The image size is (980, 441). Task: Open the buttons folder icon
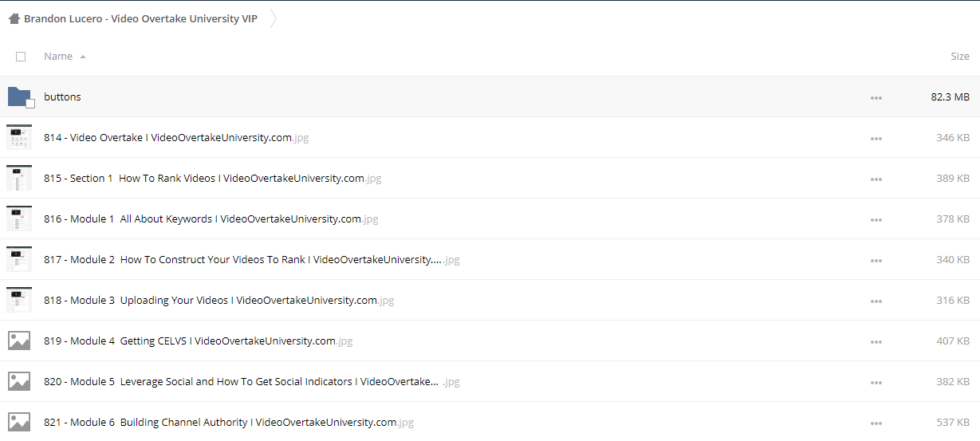[19, 96]
